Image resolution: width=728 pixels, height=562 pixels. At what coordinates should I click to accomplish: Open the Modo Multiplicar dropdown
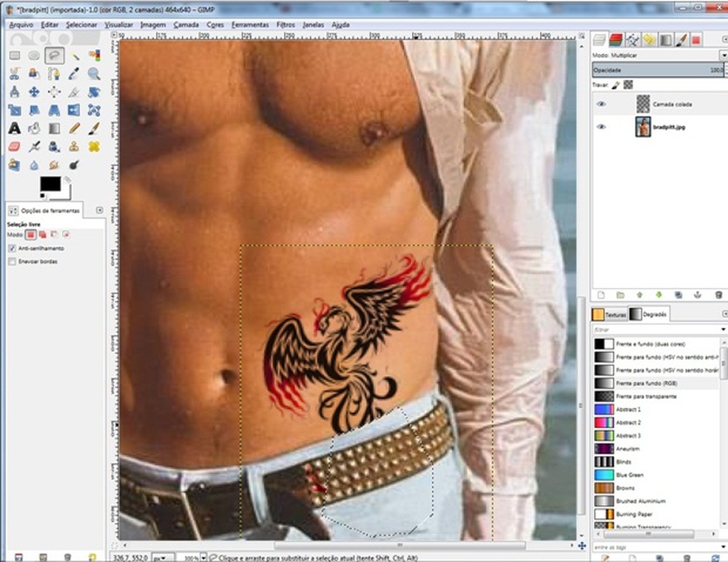point(724,55)
